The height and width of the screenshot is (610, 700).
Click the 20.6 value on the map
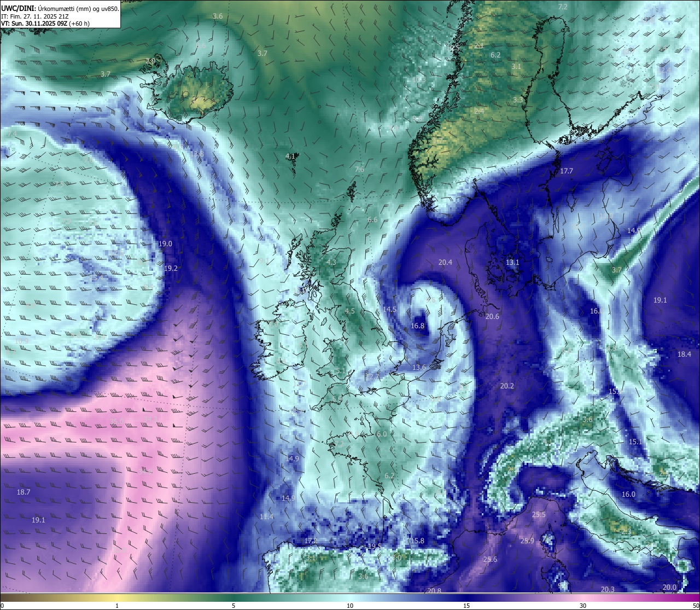(x=492, y=317)
